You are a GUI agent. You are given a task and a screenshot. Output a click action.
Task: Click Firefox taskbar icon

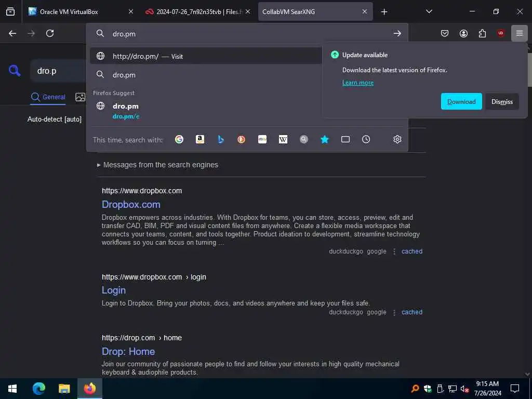(89, 389)
